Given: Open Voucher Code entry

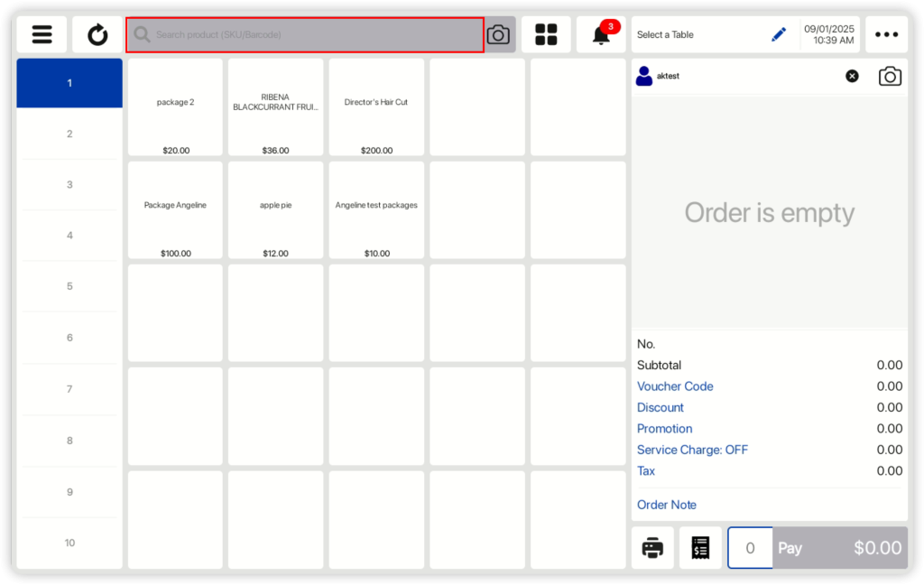Looking at the screenshot, I should coord(675,386).
